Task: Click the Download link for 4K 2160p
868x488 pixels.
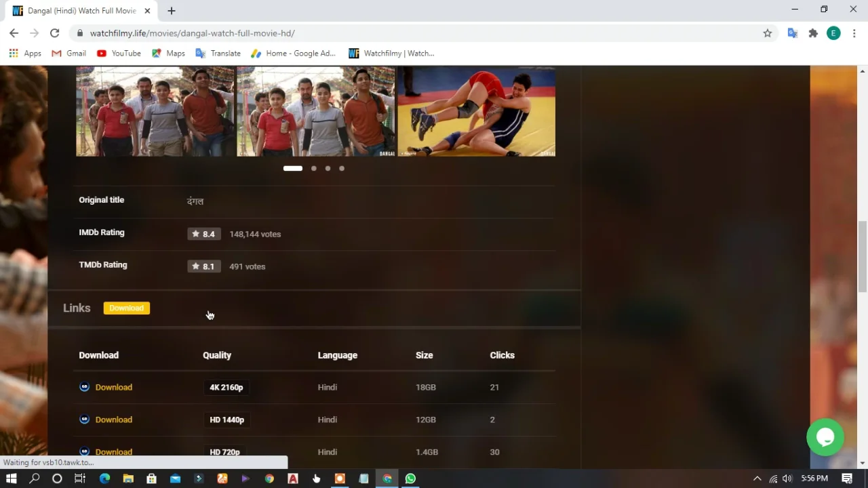Action: coord(114,387)
